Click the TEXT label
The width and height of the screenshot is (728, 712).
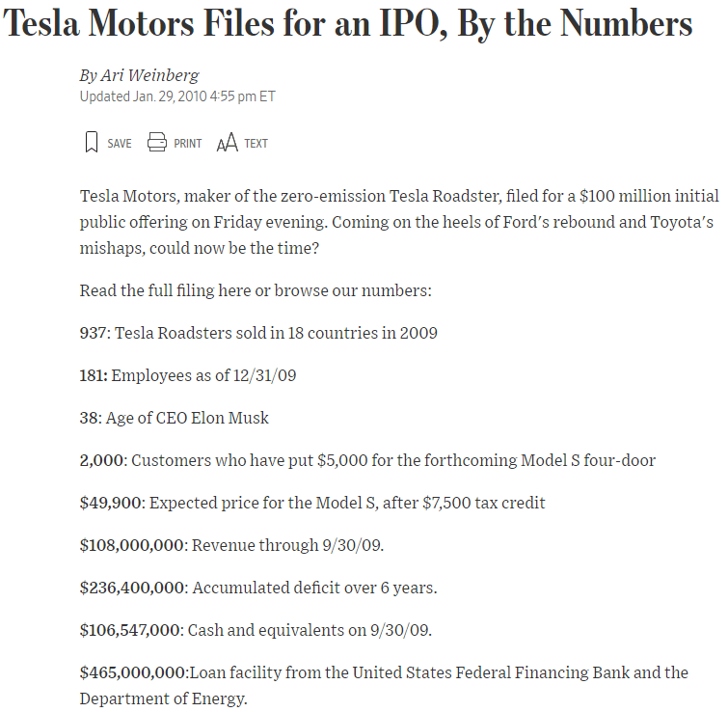(x=256, y=144)
